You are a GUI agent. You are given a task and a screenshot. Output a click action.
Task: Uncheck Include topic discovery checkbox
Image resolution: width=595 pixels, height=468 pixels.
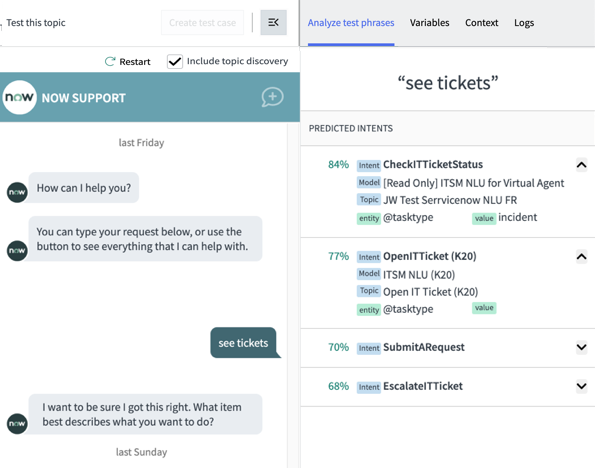point(175,61)
